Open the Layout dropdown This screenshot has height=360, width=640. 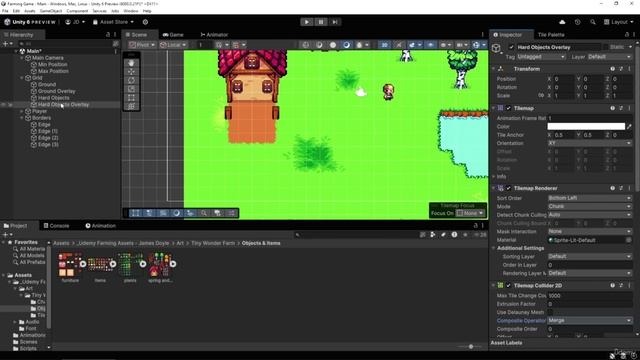pyautogui.click(x=618, y=22)
